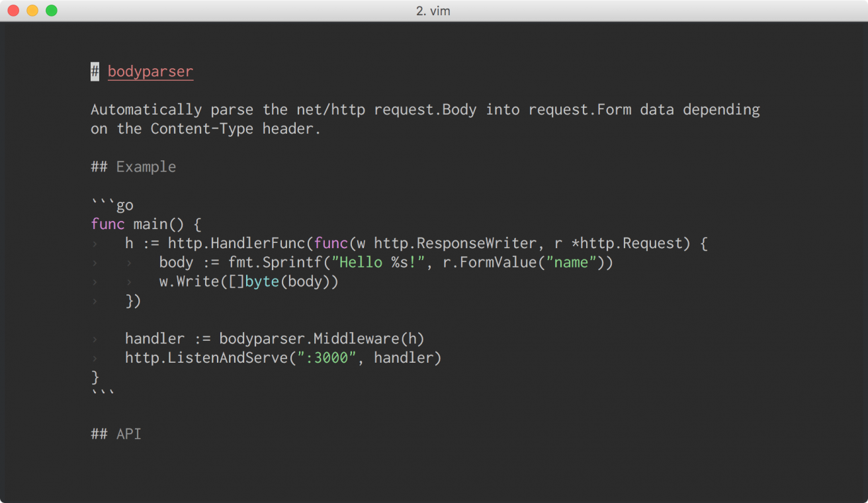Click 'func main() {' line

pos(146,224)
